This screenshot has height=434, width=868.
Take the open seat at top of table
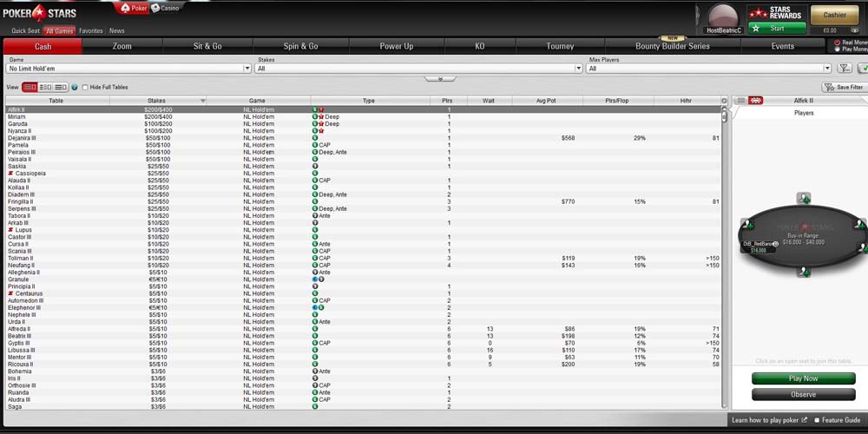(x=804, y=199)
